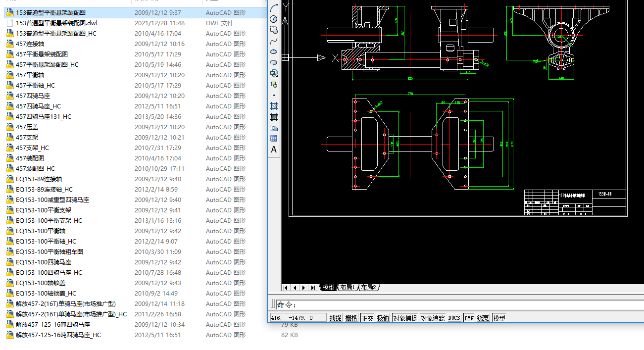Toggle 对象捕捉 object snap

pyautogui.click(x=404, y=318)
